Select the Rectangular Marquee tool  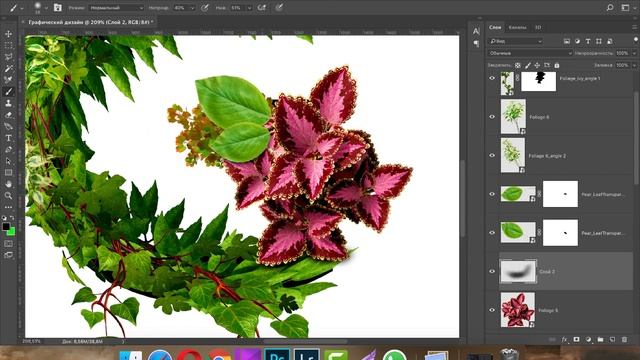pos(8,45)
